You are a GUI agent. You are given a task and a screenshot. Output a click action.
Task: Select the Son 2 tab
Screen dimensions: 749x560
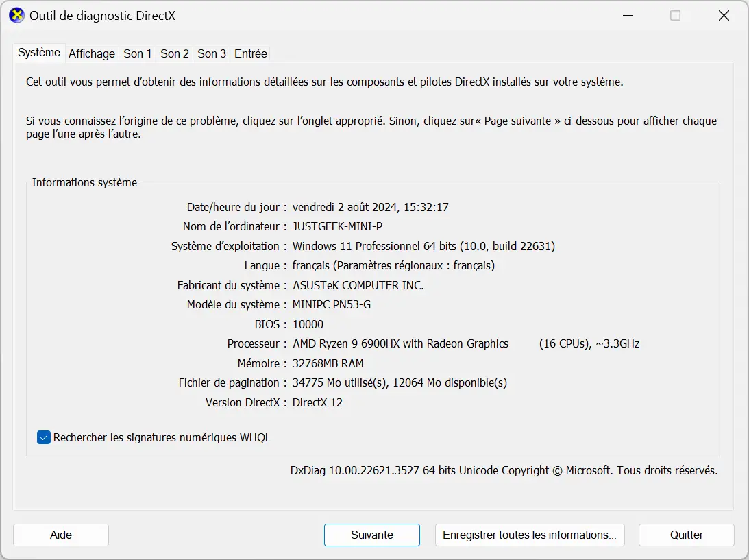pos(174,53)
